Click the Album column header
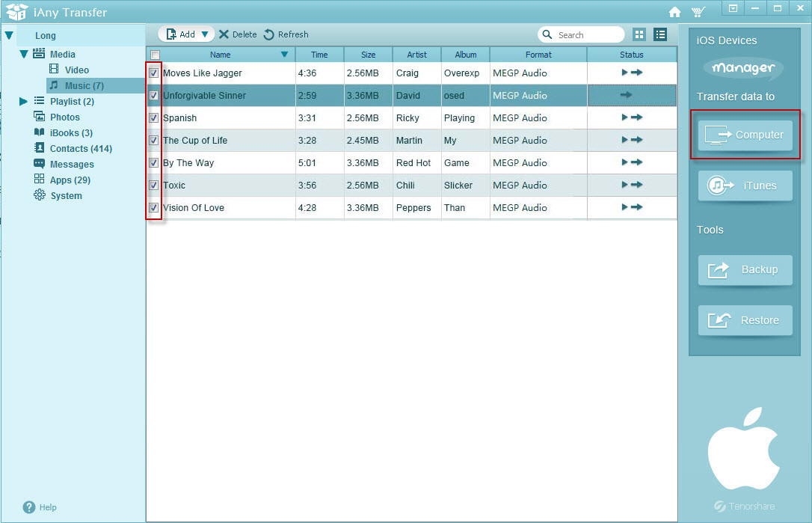Viewport: 812px width, 523px height. [466, 55]
